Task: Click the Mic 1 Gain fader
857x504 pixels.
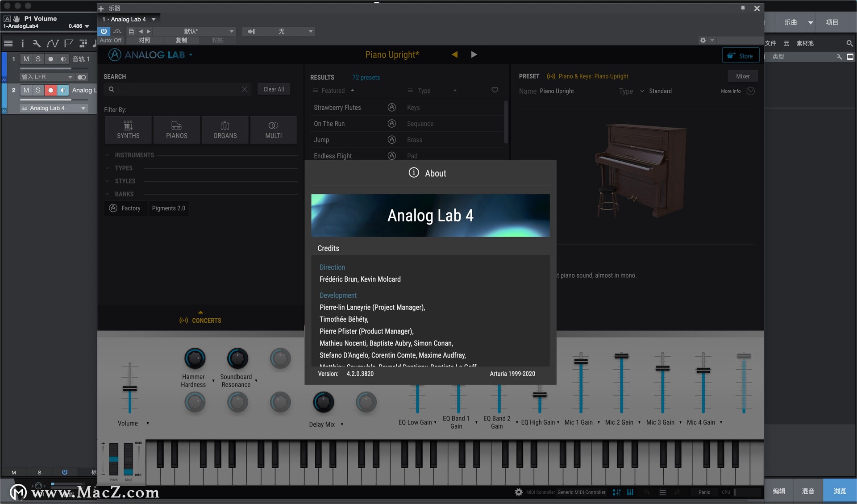Action: click(581, 361)
